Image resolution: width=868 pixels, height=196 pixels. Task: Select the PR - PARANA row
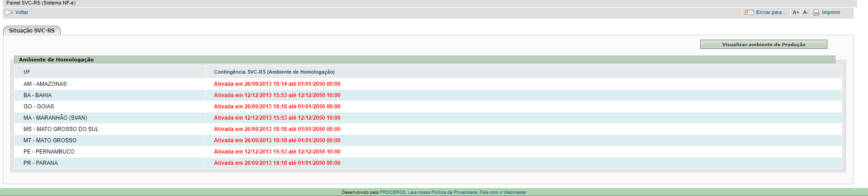tap(428, 163)
